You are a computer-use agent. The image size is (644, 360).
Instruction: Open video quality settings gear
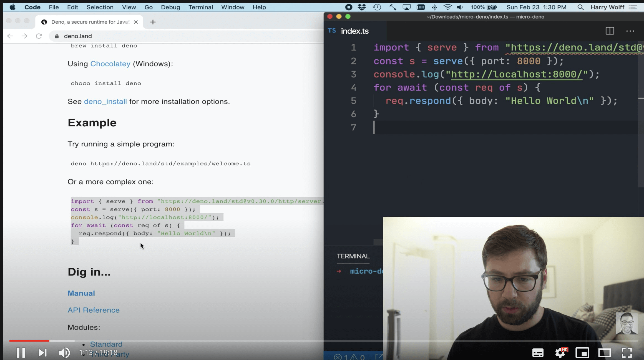(x=560, y=353)
